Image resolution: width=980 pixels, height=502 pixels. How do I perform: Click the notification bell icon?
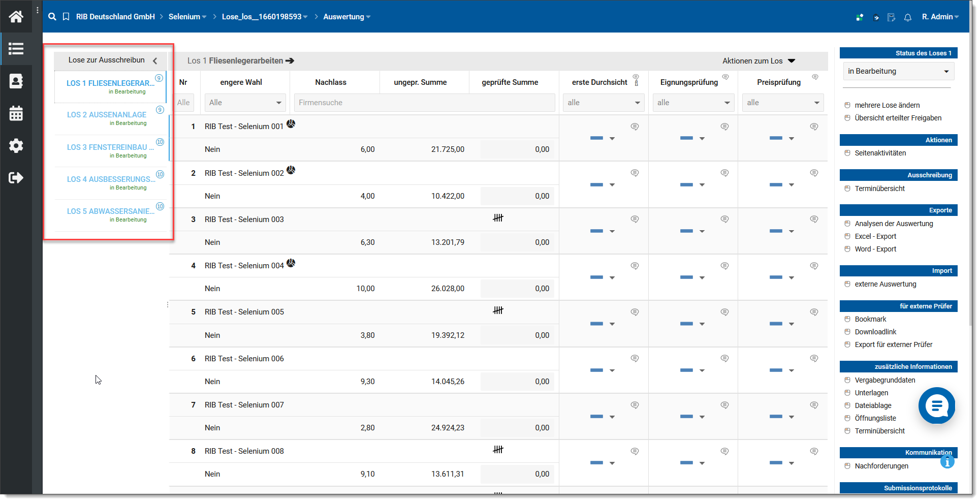click(907, 17)
